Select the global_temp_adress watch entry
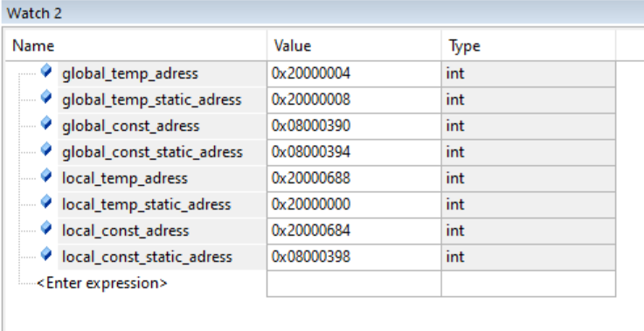Screen dimensions: 644x331 click(x=130, y=74)
